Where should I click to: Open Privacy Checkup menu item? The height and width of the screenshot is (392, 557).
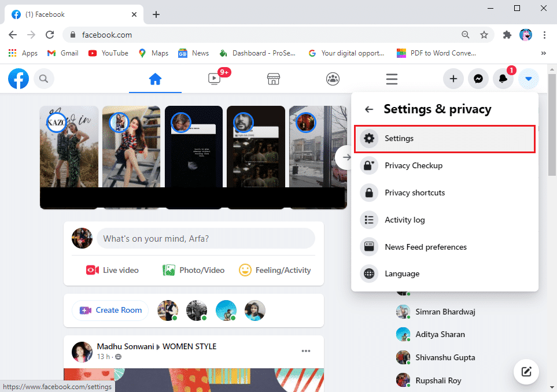[414, 166]
